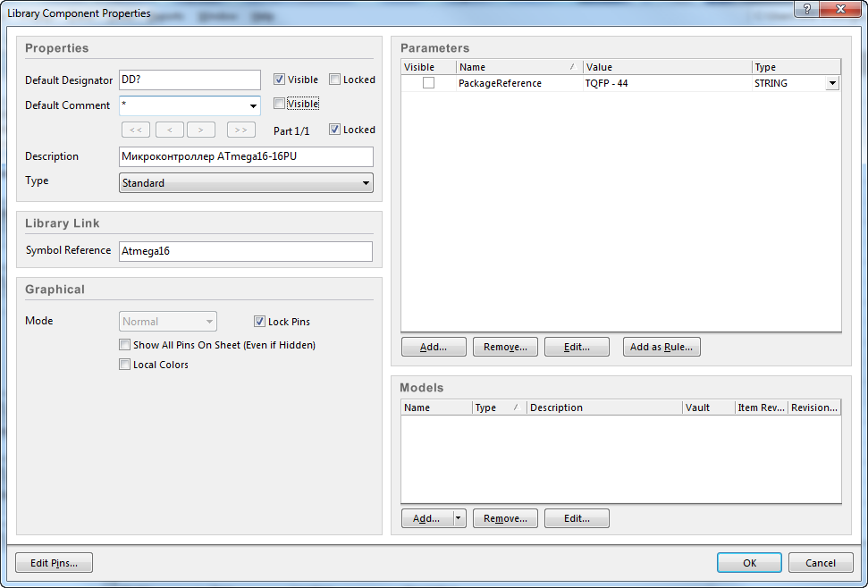Click Add button in Models section
This screenshot has height=588, width=868.
coord(426,518)
